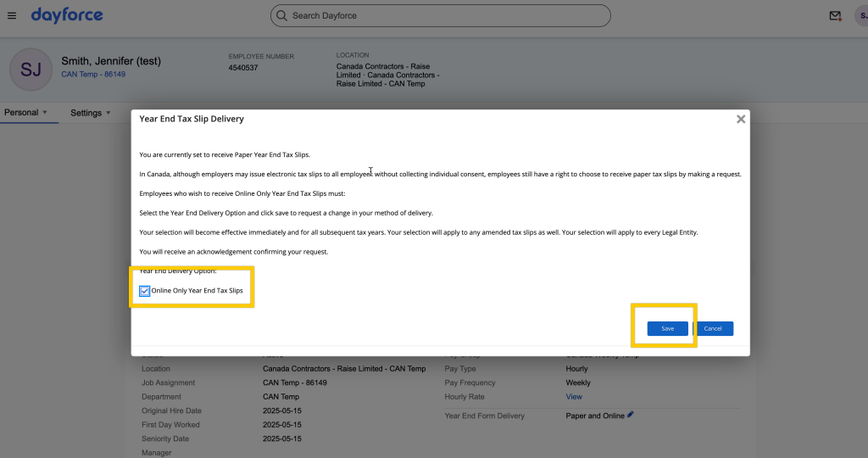The image size is (868, 458).
Task: Click the magnifier icon in search bar
Action: (281, 15)
